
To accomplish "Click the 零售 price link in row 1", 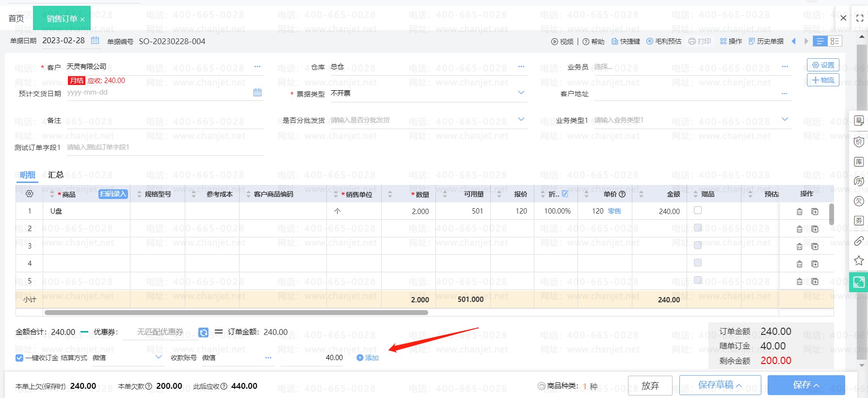I will 614,211.
